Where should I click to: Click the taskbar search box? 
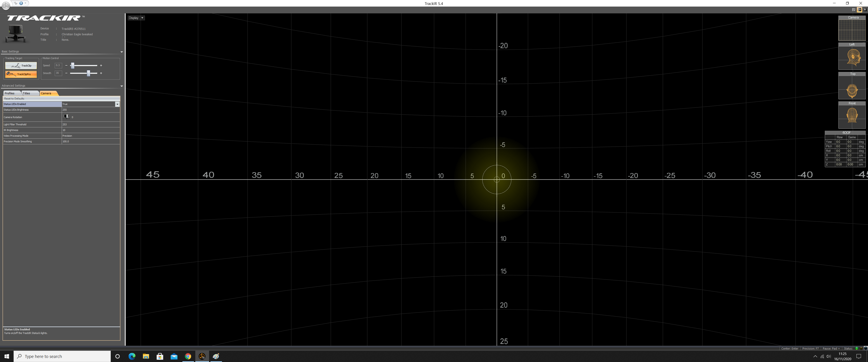pos(62,356)
